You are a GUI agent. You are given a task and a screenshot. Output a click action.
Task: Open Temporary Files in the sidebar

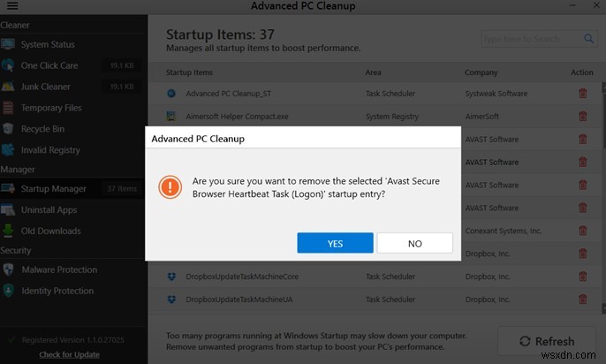click(x=51, y=108)
